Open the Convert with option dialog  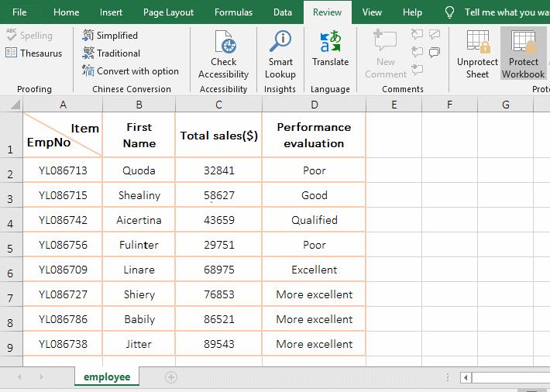[130, 71]
